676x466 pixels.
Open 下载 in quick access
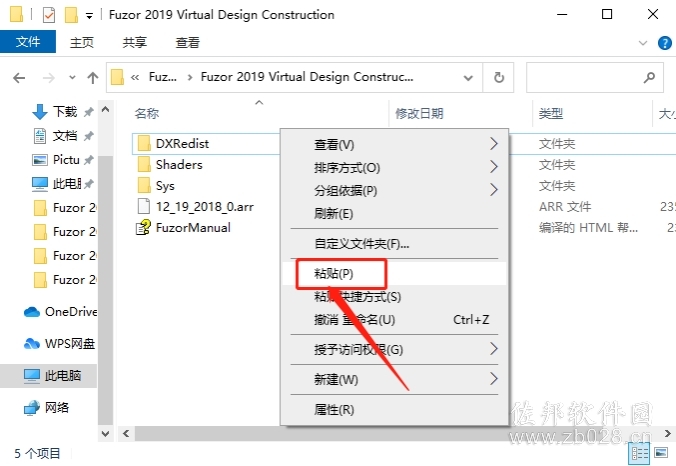coord(63,112)
